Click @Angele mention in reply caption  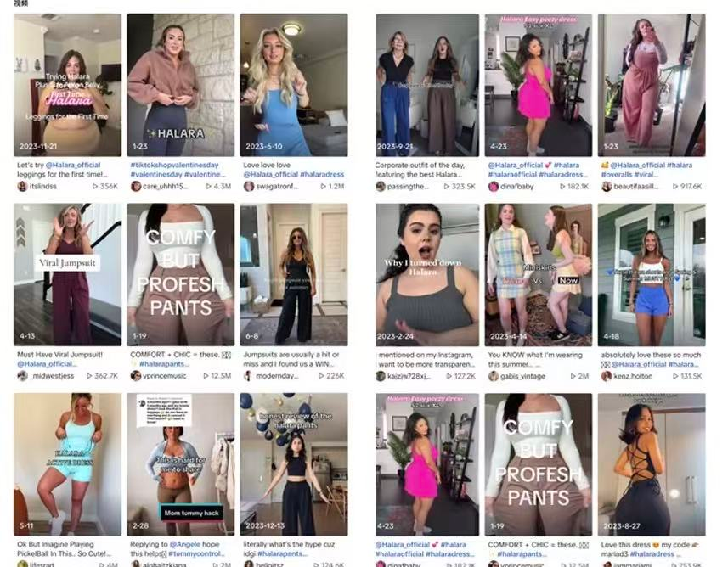(x=185, y=544)
